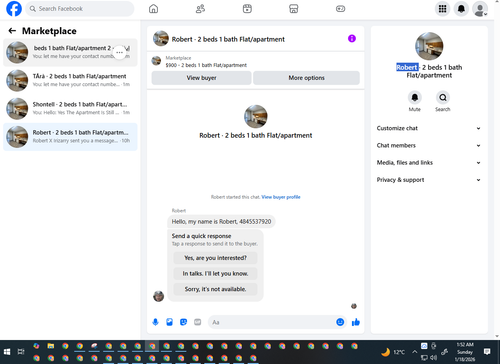
Task: Expand the Privacy & support section
Action: click(x=429, y=180)
